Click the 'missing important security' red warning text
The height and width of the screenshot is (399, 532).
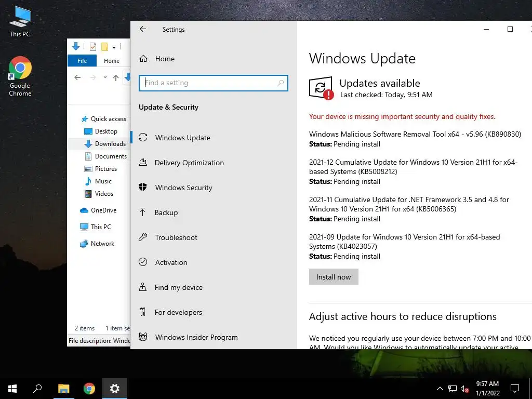(402, 117)
